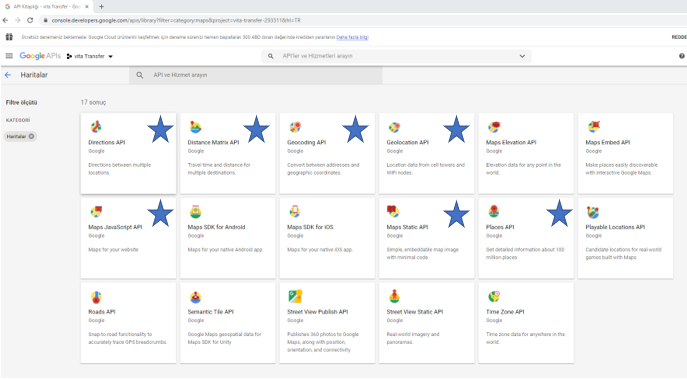The height and width of the screenshot is (380, 687).
Task: Click the Daha fazla bilgi link
Action: pos(352,37)
